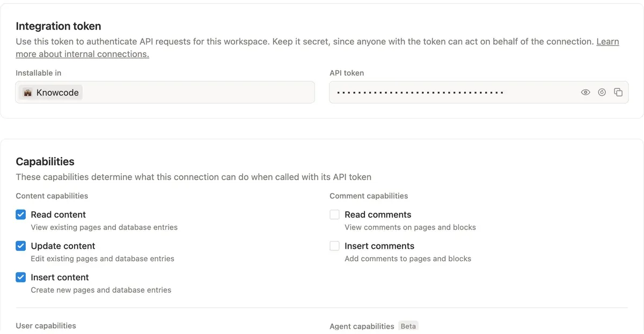
Task: Click the 'API token' label
Action: click(347, 73)
